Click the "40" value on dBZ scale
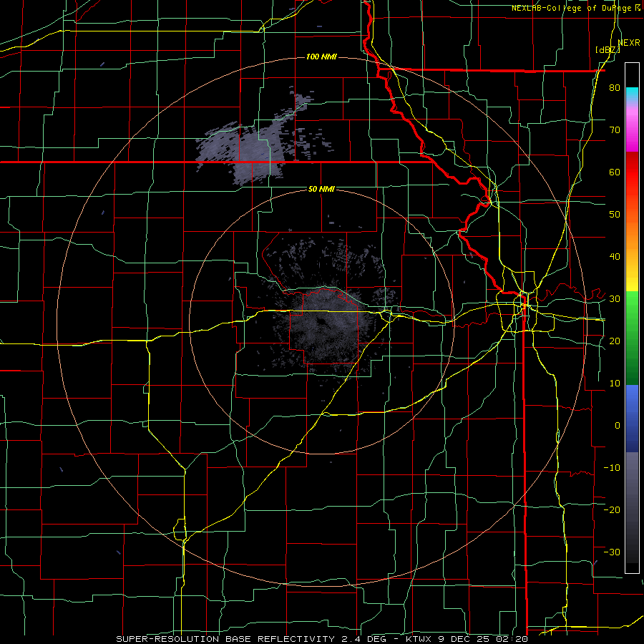The width and height of the screenshot is (644, 644). tap(615, 257)
